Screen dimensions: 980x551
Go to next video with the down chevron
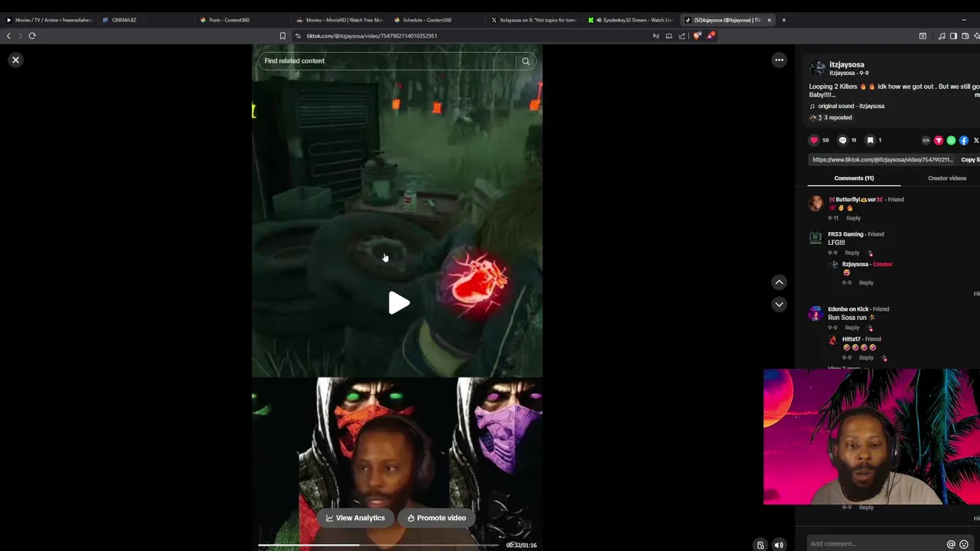pyautogui.click(x=779, y=305)
